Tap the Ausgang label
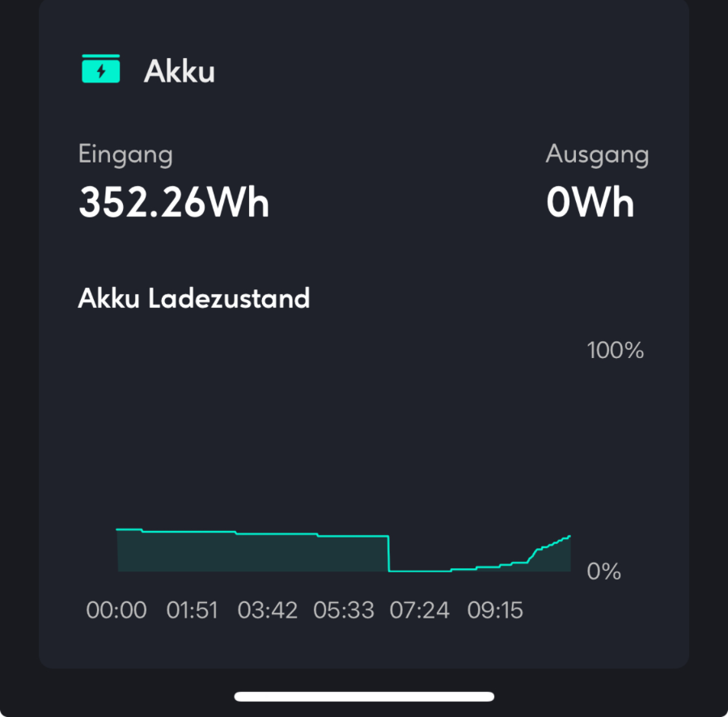Screen dimensions: 728x717 597,154
